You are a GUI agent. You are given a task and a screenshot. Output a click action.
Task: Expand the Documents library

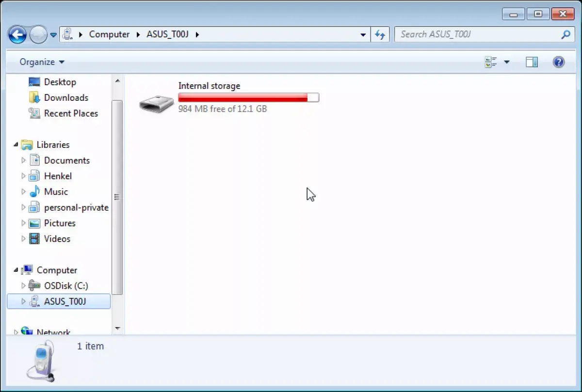(x=23, y=160)
